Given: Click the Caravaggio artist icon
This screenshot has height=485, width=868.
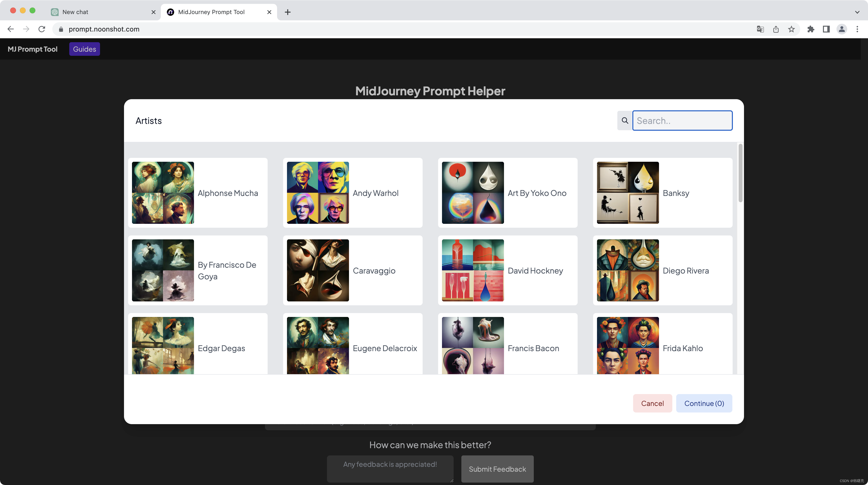Looking at the screenshot, I should [x=318, y=270].
